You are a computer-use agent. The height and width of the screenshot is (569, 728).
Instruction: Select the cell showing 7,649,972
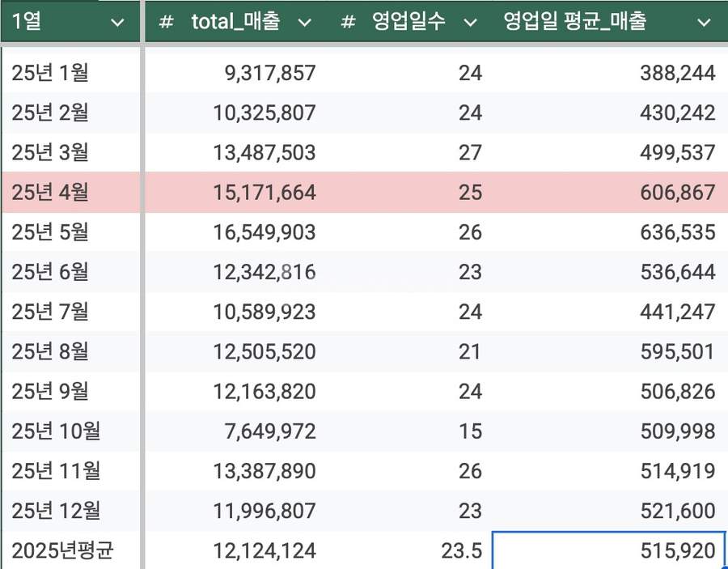point(270,431)
